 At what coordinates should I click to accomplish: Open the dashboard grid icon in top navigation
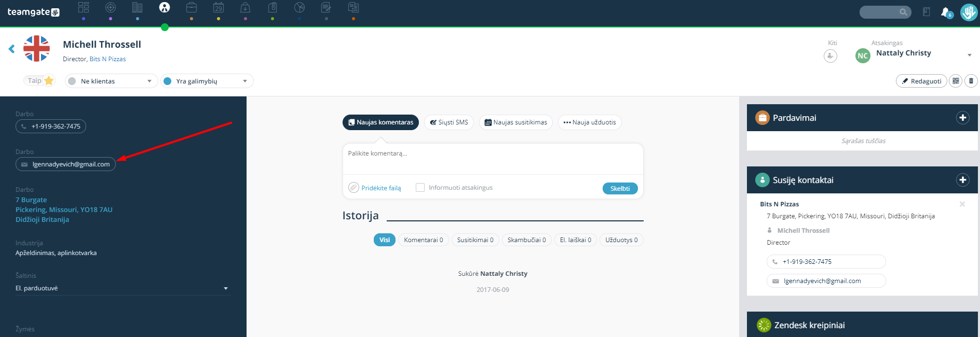point(84,7)
